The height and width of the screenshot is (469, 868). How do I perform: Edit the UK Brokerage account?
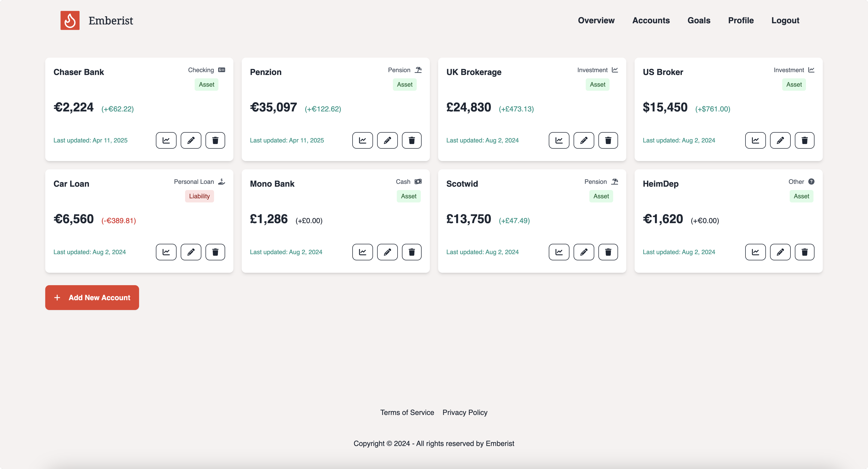coord(584,140)
